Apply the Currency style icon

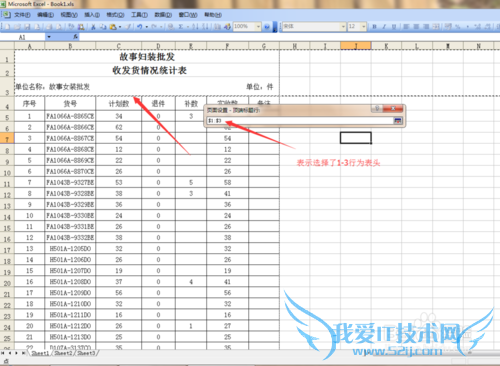pyautogui.click(x=448, y=26)
